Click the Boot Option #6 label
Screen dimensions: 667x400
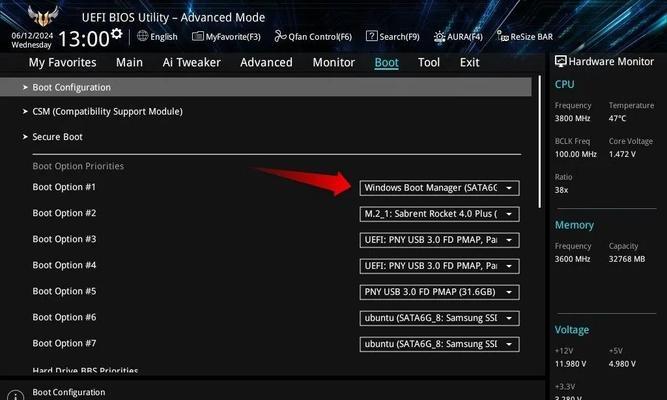point(64,317)
